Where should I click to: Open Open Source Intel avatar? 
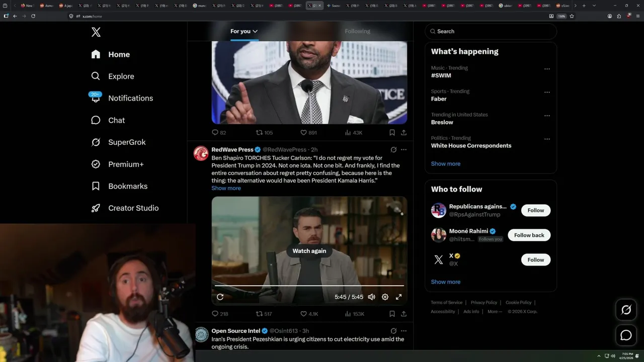[201, 334]
